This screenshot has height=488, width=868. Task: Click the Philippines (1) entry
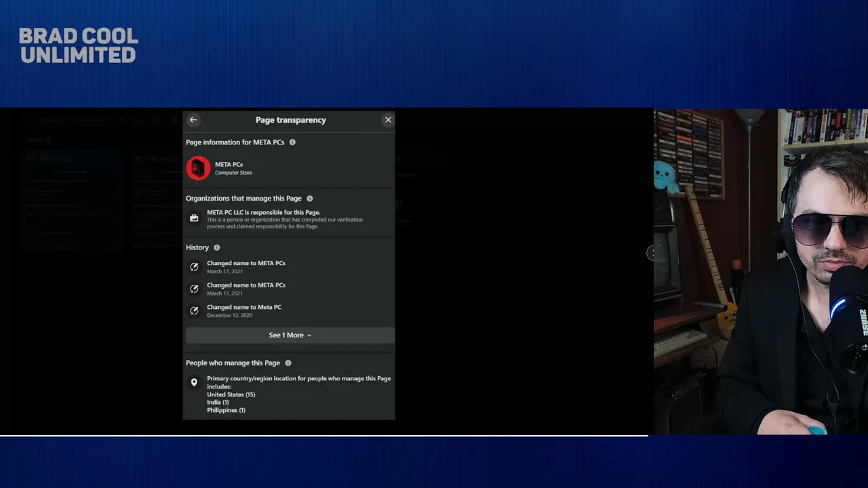click(226, 410)
